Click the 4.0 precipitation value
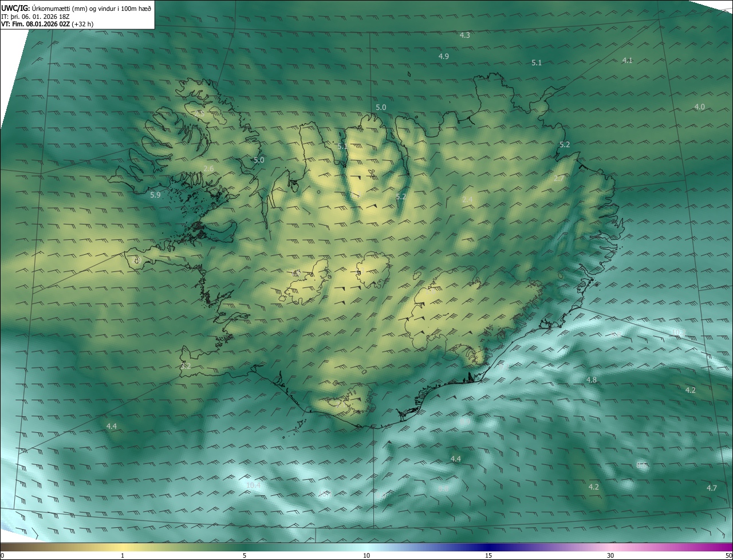733x560 pixels. 700,107
